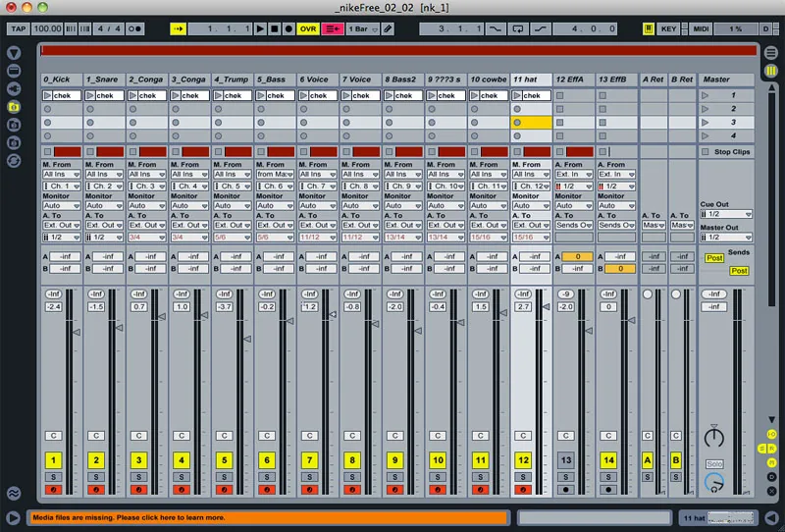
Task: Open the highlighted yellow file browser icon
Action: pyautogui.click(x=14, y=105)
